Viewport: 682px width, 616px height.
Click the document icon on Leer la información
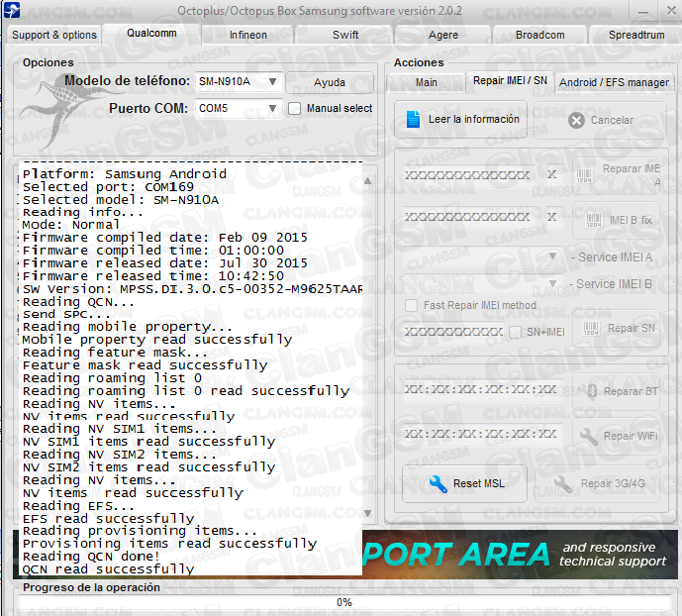pos(413,119)
